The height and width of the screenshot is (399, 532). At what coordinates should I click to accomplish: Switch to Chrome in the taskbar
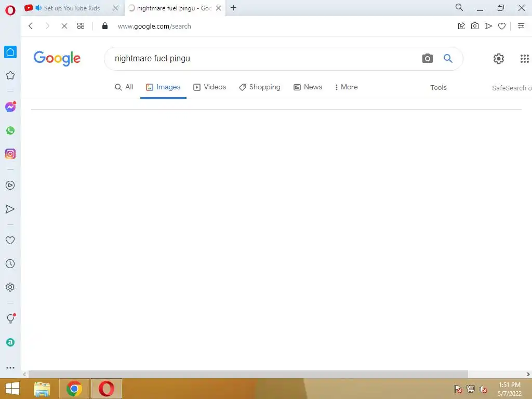point(74,389)
